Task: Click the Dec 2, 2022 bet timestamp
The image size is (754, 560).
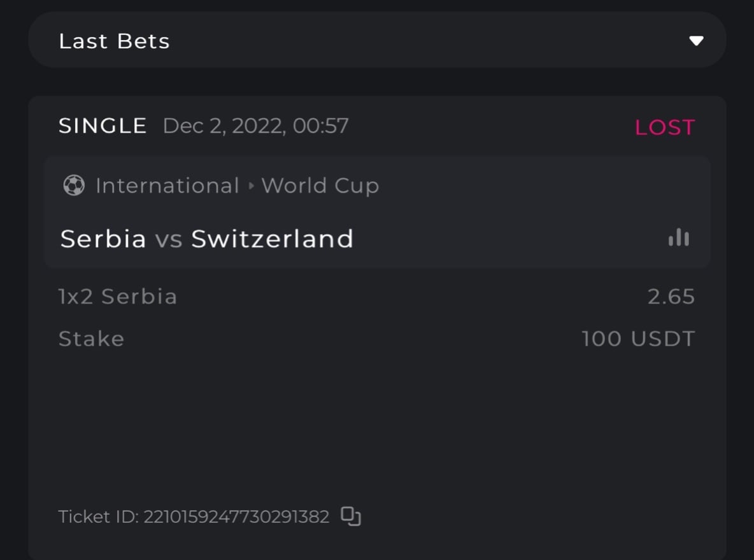Action: point(255,126)
